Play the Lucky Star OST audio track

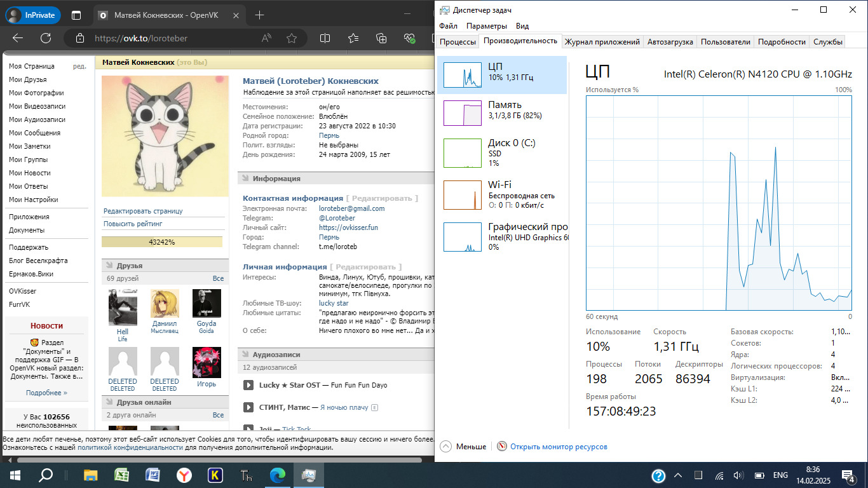[249, 385]
